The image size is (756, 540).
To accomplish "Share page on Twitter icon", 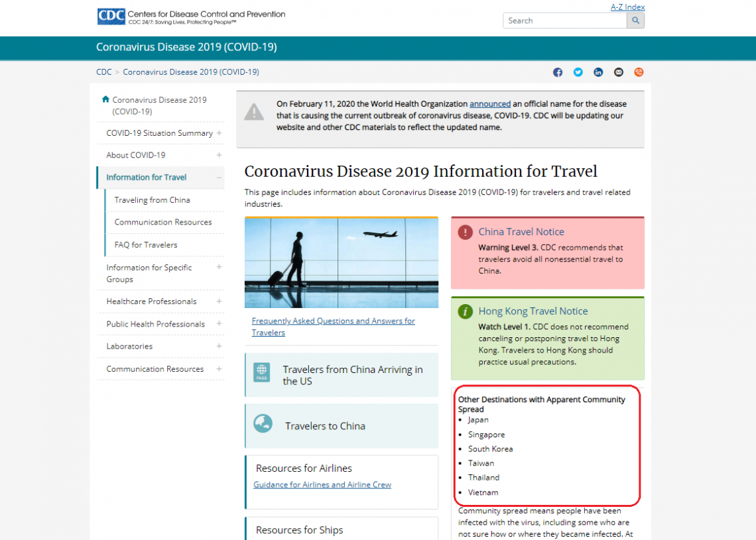I will (578, 72).
